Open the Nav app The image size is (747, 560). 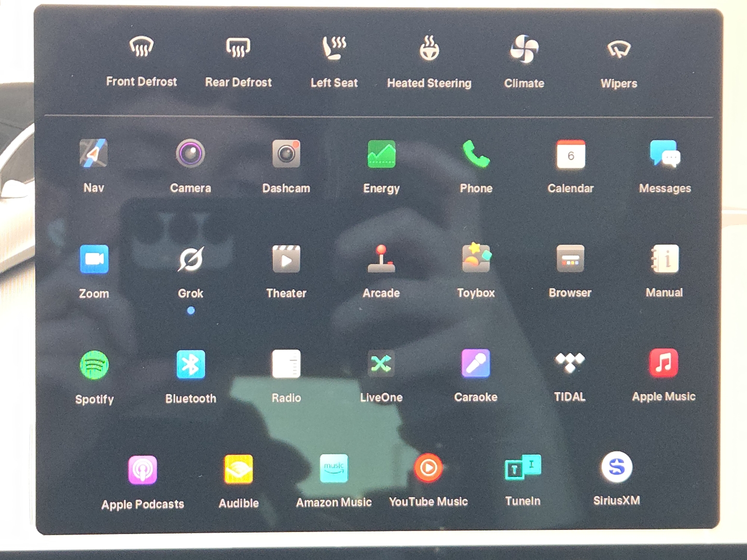click(94, 154)
